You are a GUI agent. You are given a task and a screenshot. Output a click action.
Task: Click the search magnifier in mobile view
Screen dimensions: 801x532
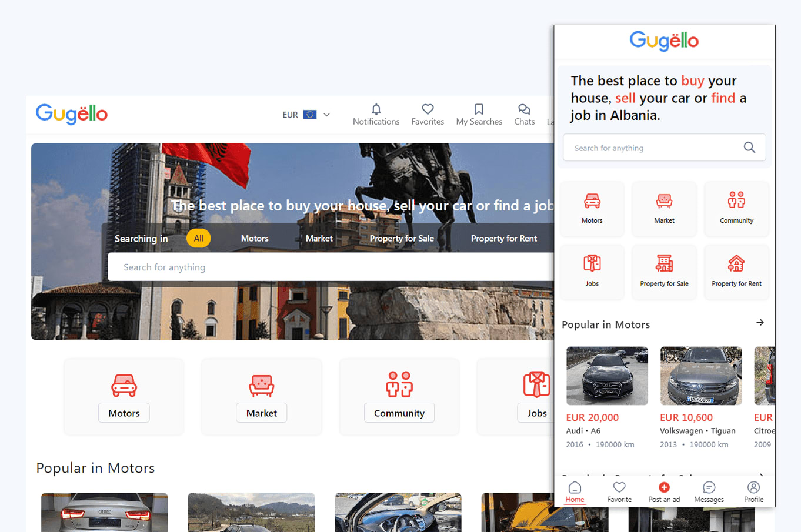749,148
